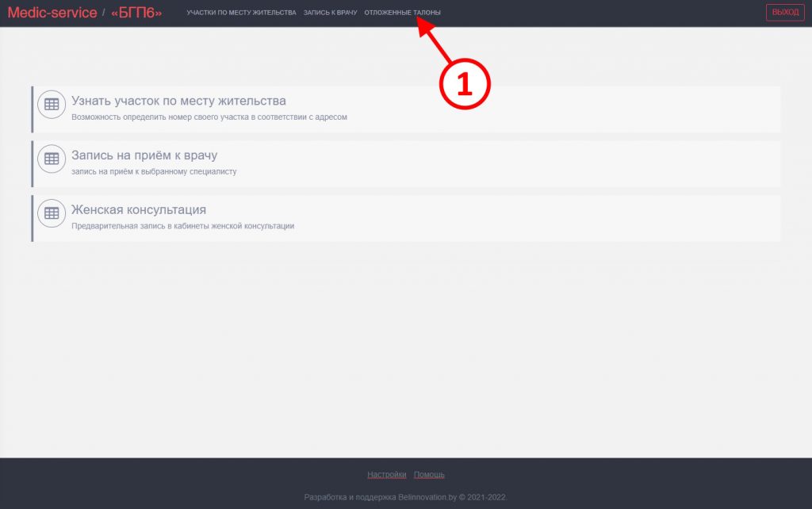Viewport: 812px width, 509px height.
Task: Click the «БГП6» clinic name in header
Action: tap(136, 13)
